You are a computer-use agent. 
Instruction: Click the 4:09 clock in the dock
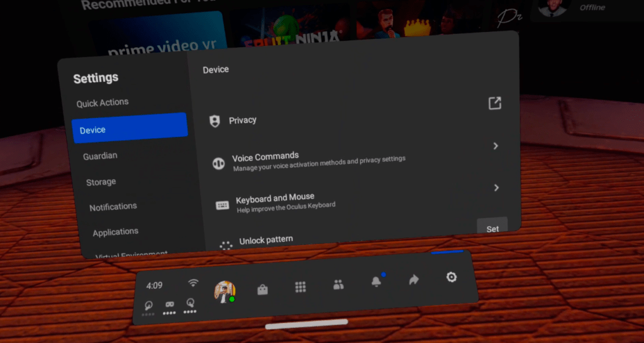(x=155, y=286)
